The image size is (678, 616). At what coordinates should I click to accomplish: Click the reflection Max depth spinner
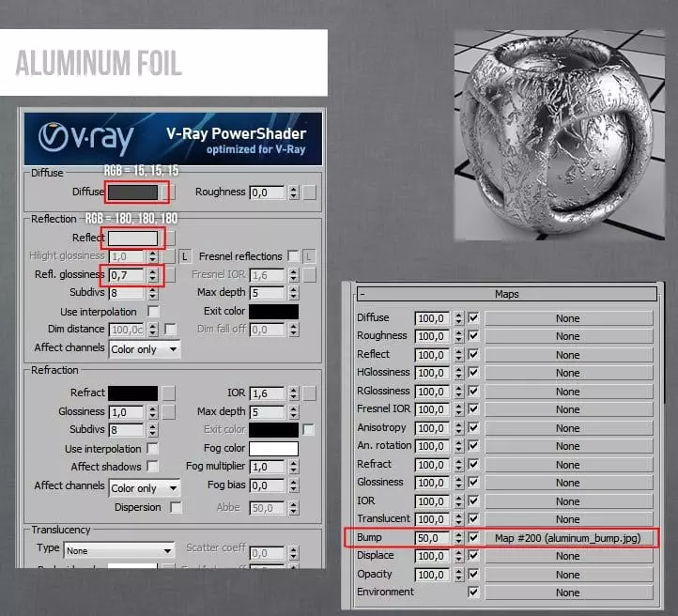(x=294, y=293)
